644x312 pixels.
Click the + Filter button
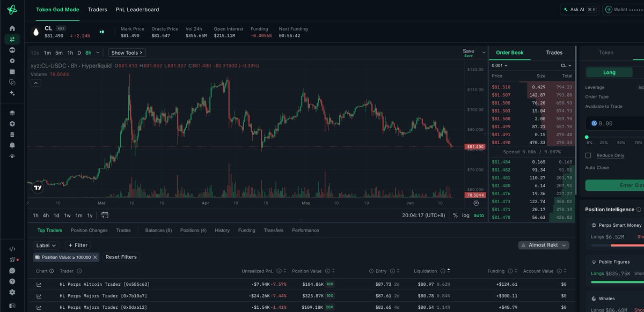tap(78, 246)
